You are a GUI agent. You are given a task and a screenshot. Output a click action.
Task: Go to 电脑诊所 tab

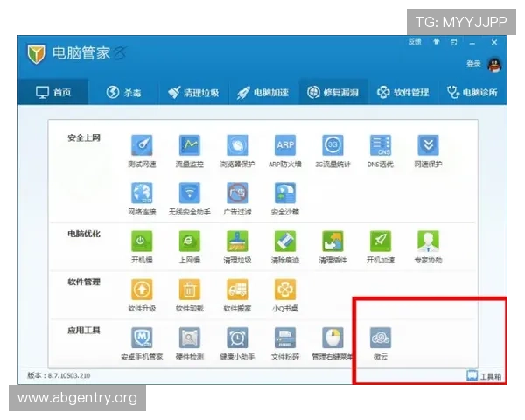tap(472, 92)
